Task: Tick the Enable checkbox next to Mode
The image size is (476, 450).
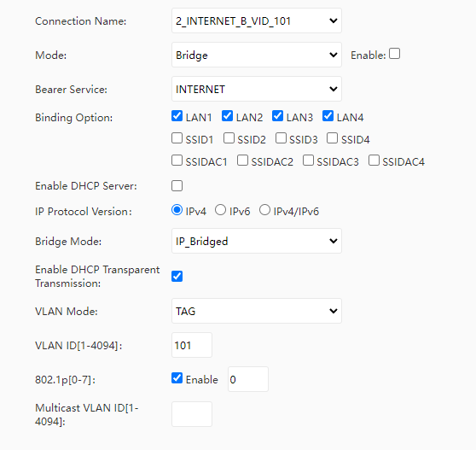Action: click(394, 54)
